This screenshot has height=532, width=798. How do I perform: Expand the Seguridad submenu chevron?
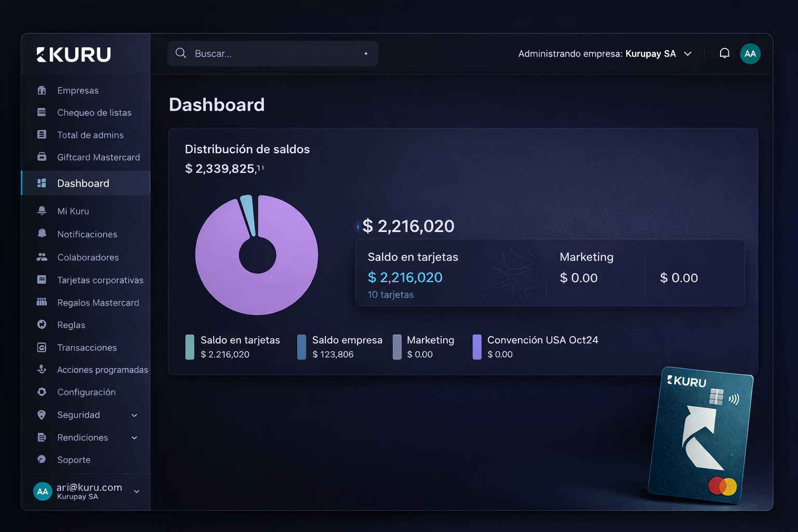[135, 415]
